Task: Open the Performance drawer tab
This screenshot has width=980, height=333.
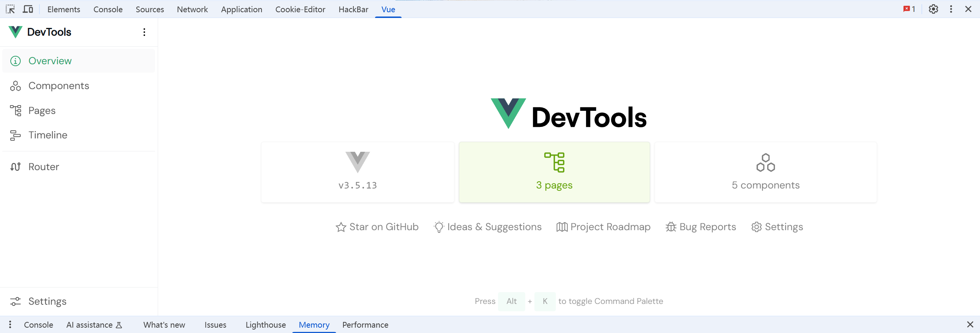Action: [x=365, y=325]
